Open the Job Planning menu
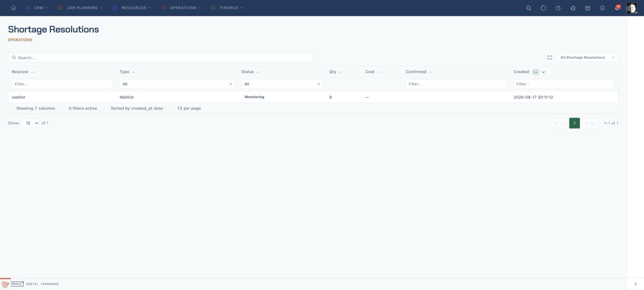The height and width of the screenshot is (290, 644). (80, 8)
